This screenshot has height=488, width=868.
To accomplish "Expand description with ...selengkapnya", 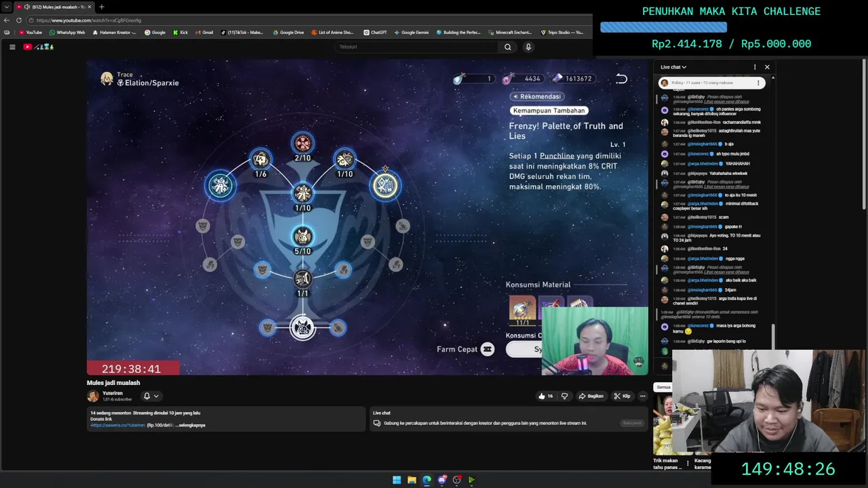I will tap(191, 425).
